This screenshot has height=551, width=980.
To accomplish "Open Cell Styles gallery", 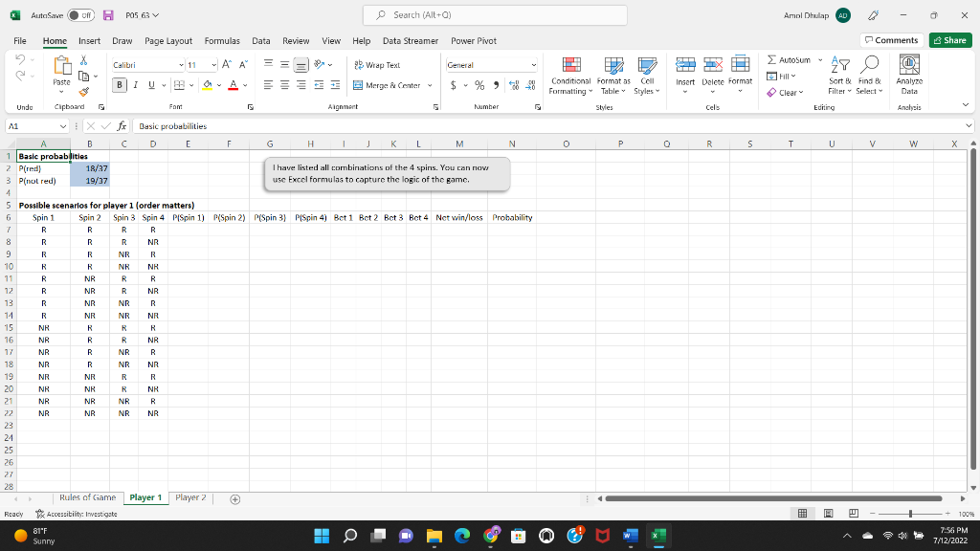I will coord(647,76).
